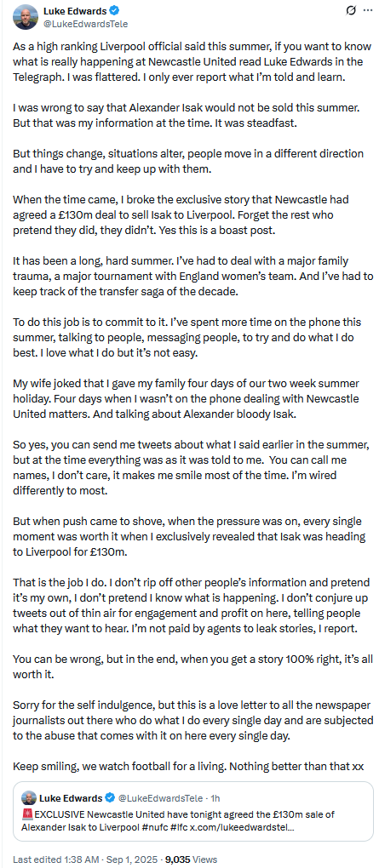Open the three-dot more options menu

(x=367, y=10)
